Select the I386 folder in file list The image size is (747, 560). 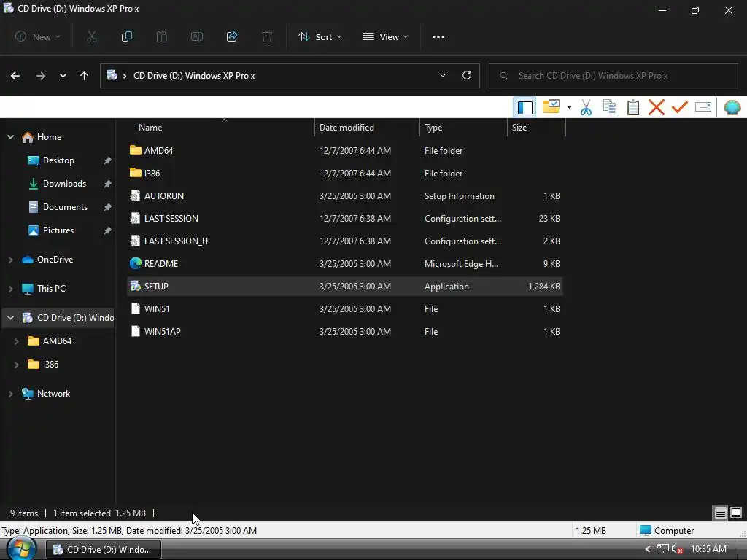(x=345, y=174)
